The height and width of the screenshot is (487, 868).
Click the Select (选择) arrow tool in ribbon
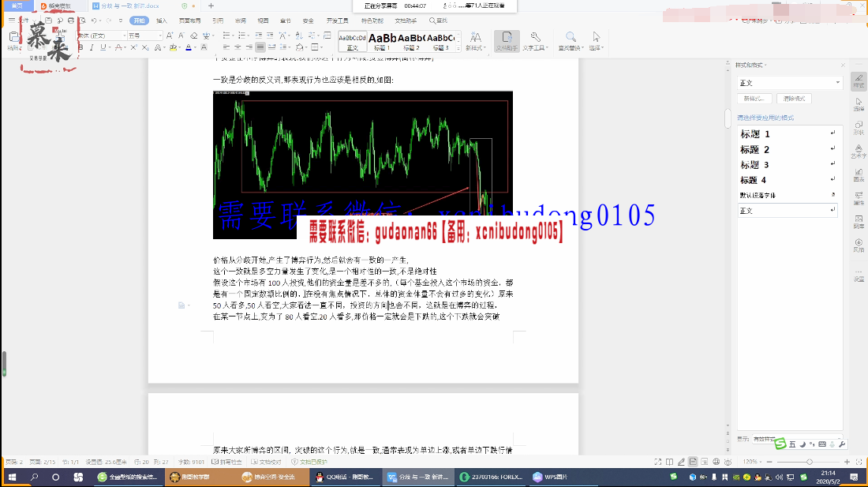(x=596, y=41)
